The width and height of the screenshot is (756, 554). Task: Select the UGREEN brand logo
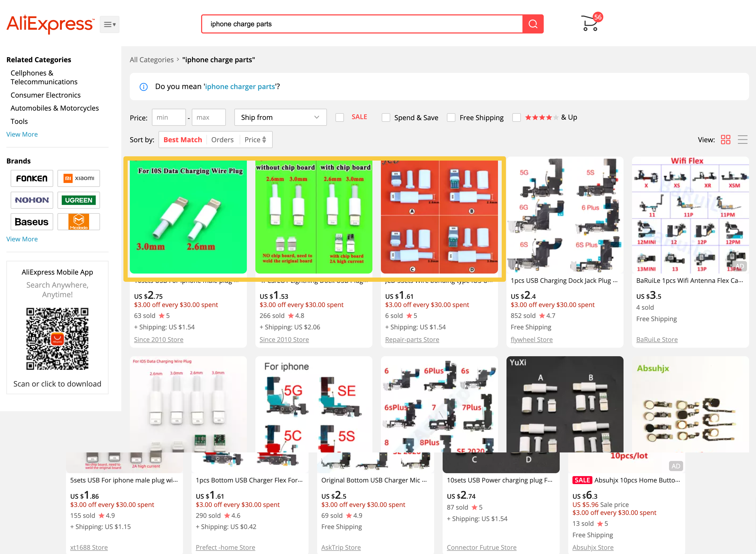(78, 200)
